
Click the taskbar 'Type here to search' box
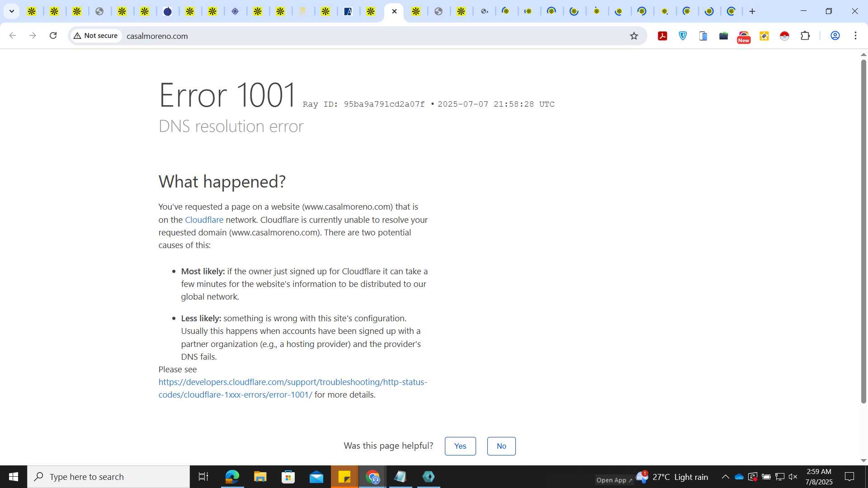click(x=108, y=477)
